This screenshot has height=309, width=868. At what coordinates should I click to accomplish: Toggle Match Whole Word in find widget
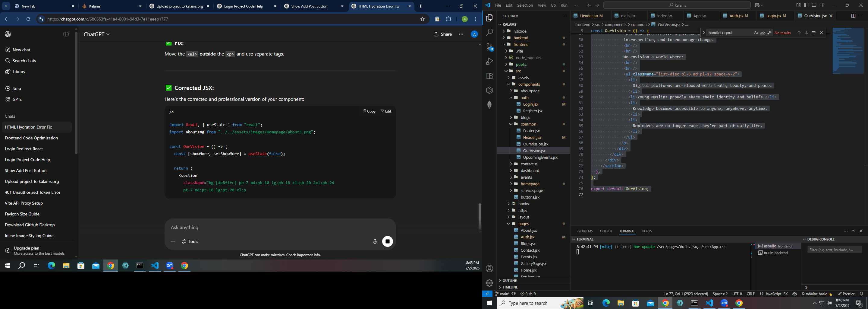coord(763,33)
